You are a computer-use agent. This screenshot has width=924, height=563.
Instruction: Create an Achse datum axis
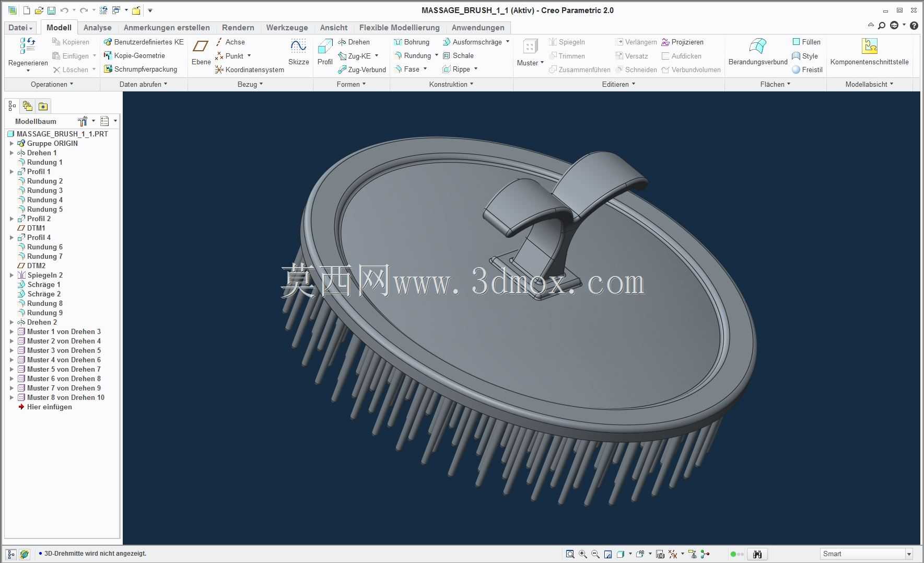(230, 42)
